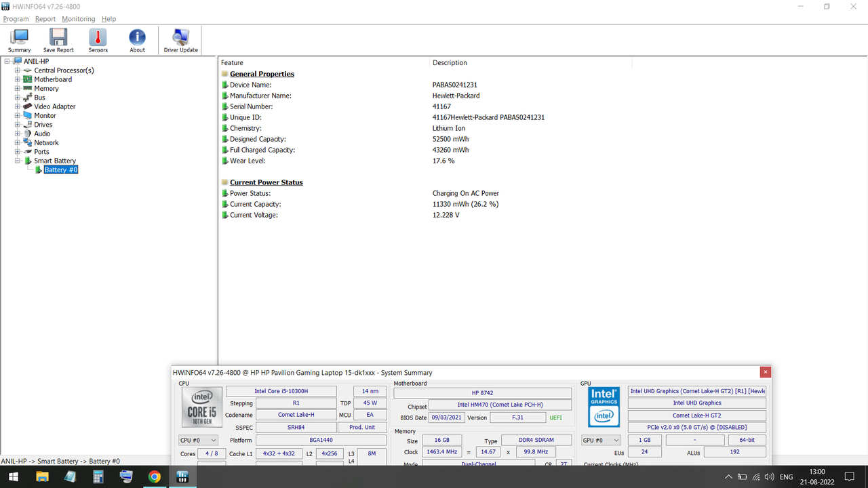
Task: Expand the Motherboard tree node
Action: (18, 79)
